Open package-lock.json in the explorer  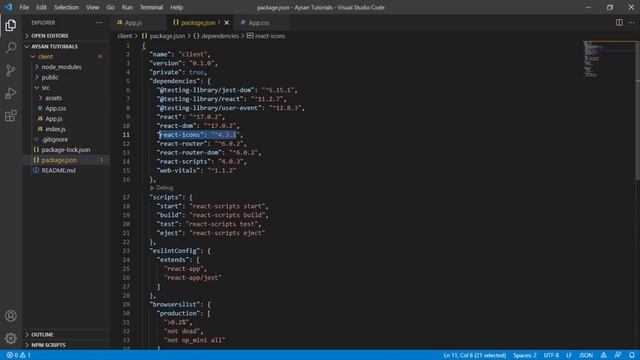pos(66,149)
